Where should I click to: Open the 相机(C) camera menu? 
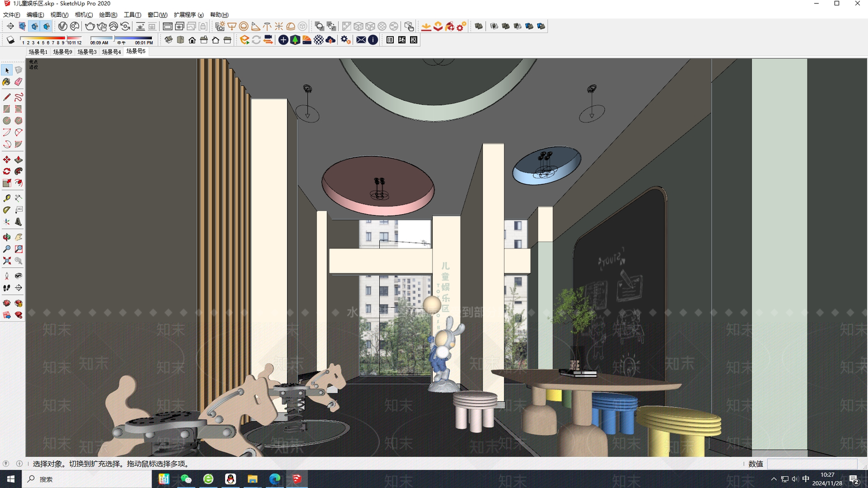84,15
